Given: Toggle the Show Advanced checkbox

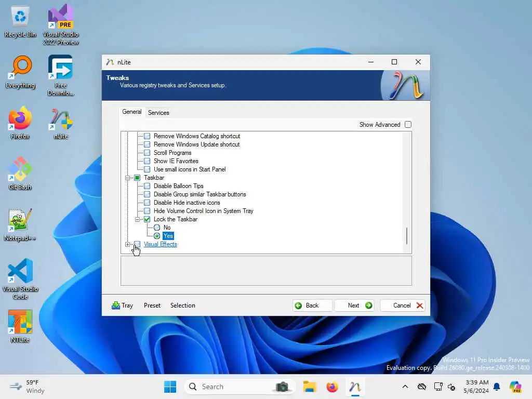Looking at the screenshot, I should coord(408,125).
